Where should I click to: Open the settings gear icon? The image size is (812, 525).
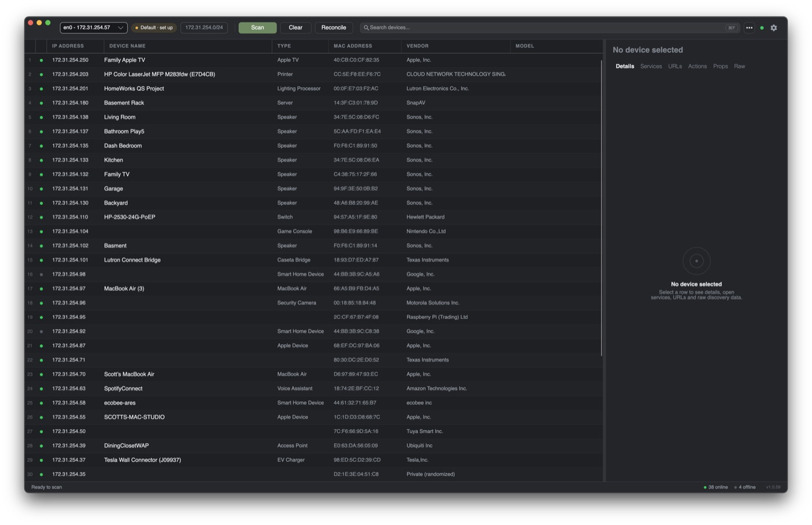[774, 28]
